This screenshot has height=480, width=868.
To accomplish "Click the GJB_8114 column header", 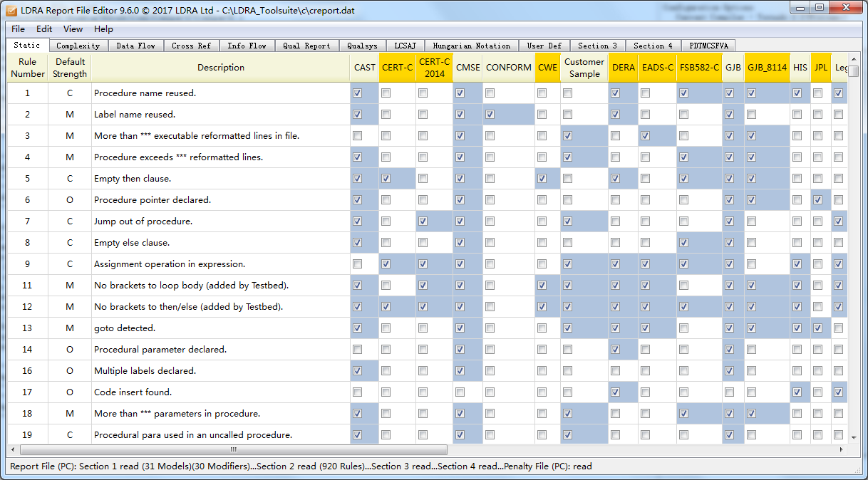I will click(767, 68).
